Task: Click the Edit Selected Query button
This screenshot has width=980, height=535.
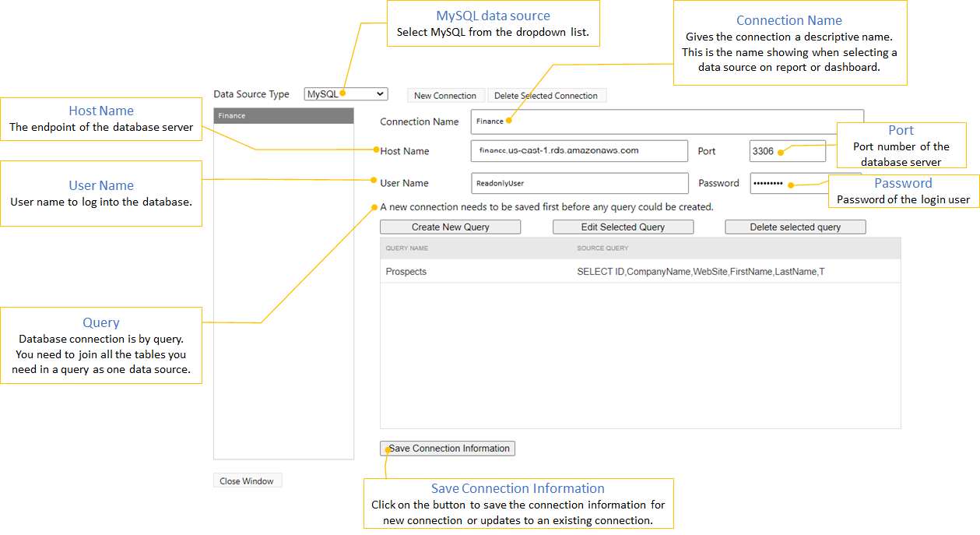Action: (x=623, y=227)
